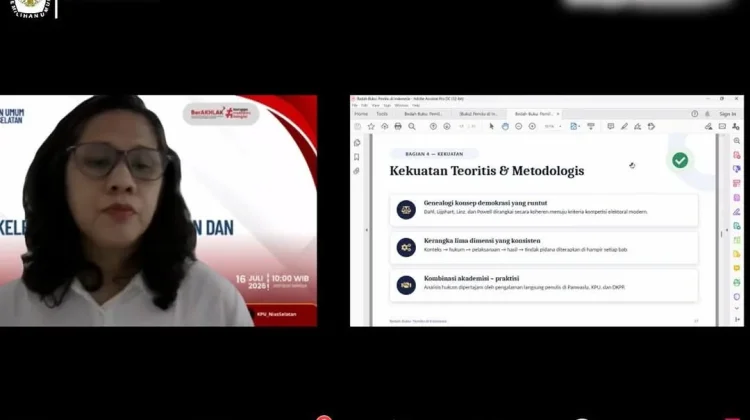Click the bookmark star icon in toolbar
750x420 pixels.
[x=371, y=126]
